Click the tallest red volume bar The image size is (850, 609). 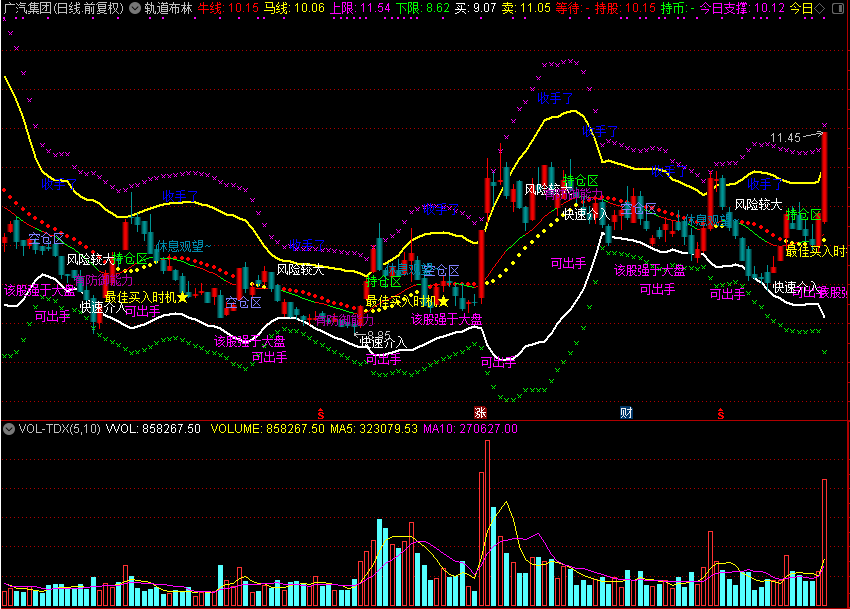[487, 523]
